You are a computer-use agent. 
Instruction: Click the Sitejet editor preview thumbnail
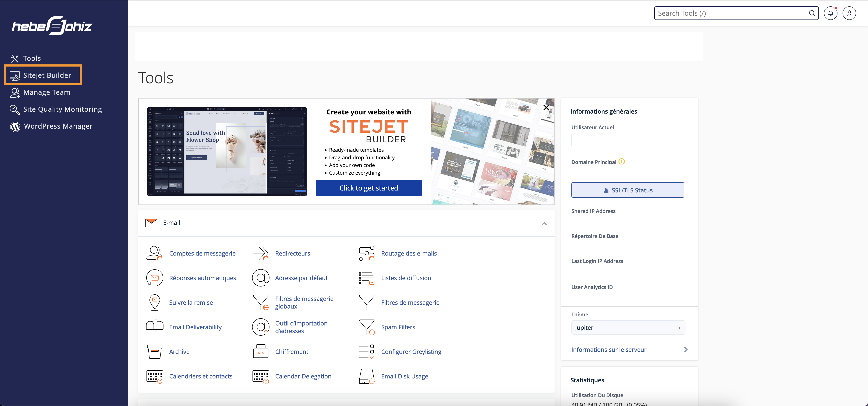227,152
